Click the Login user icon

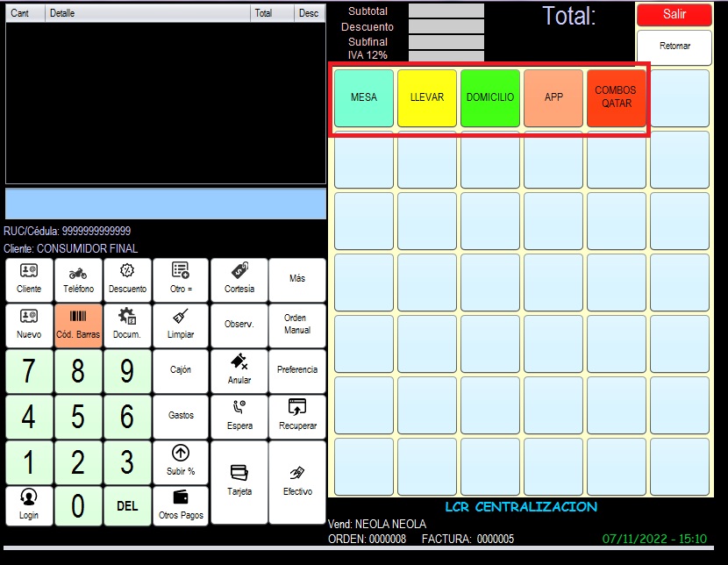[29, 505]
